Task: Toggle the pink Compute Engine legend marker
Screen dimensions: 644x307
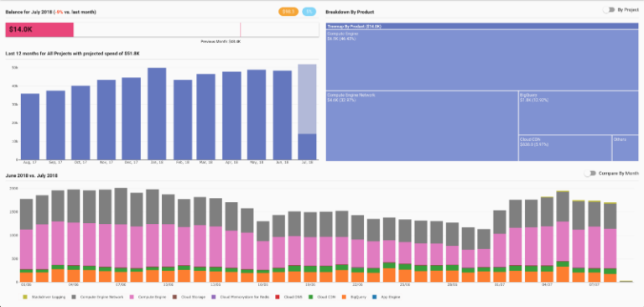Action: (x=132, y=296)
